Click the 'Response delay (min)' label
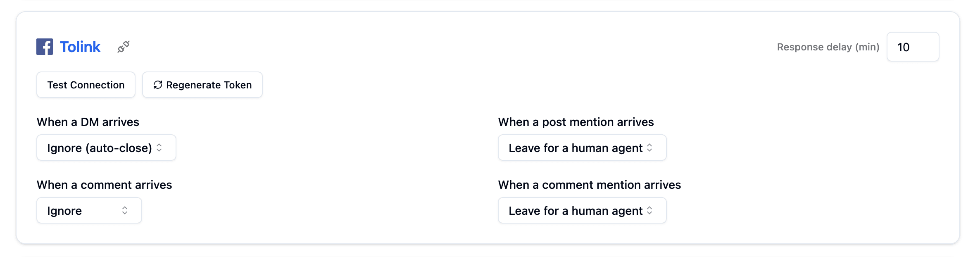Image resolution: width=980 pixels, height=257 pixels. 828,47
